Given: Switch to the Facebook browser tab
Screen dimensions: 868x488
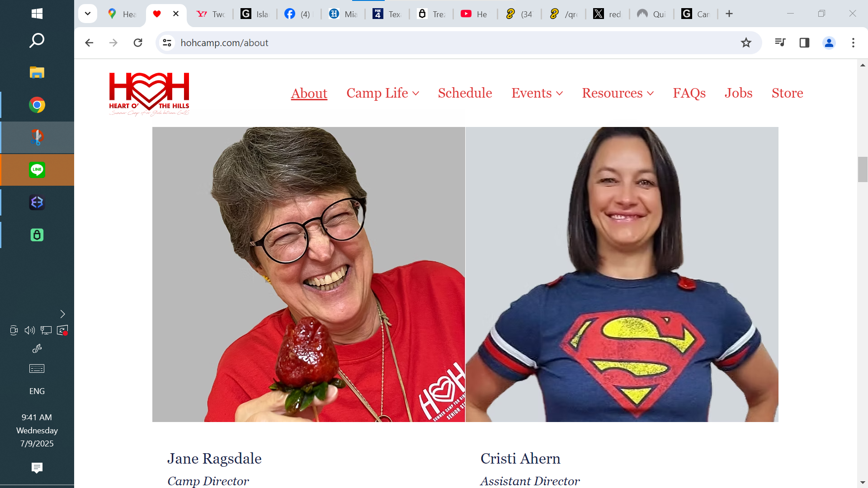Looking at the screenshot, I should 298,14.
